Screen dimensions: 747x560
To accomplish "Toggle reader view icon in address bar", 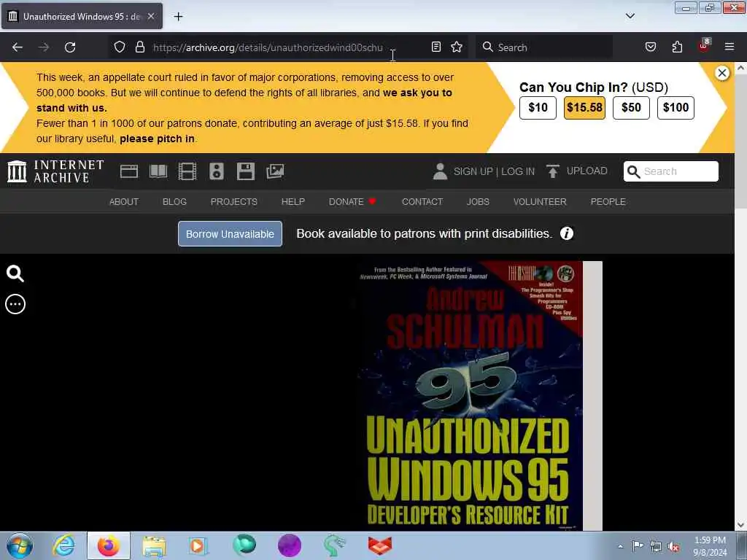I will tap(436, 47).
